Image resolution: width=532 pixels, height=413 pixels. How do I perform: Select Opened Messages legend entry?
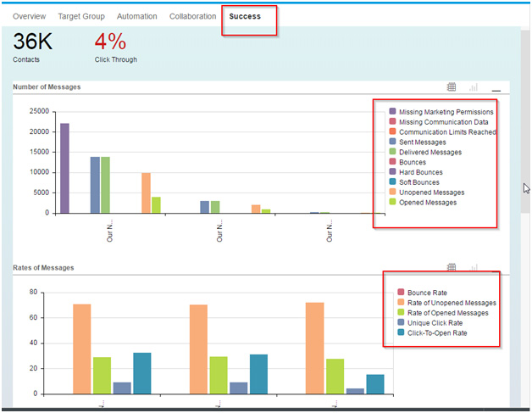423,203
